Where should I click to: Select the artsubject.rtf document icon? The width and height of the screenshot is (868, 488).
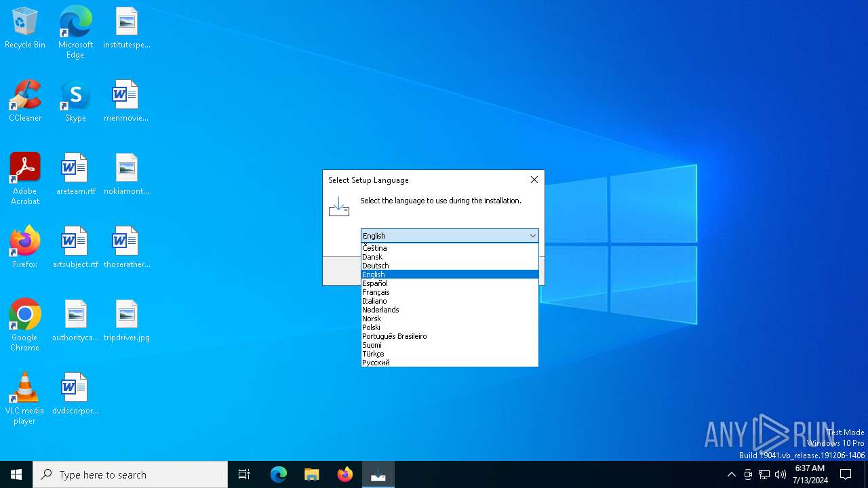75,248
